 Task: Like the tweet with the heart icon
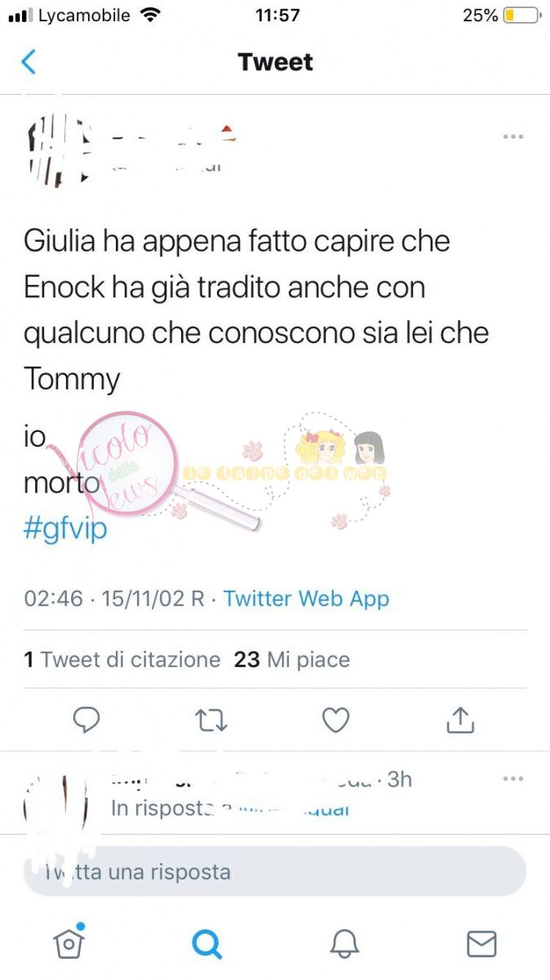pyautogui.click(x=335, y=719)
